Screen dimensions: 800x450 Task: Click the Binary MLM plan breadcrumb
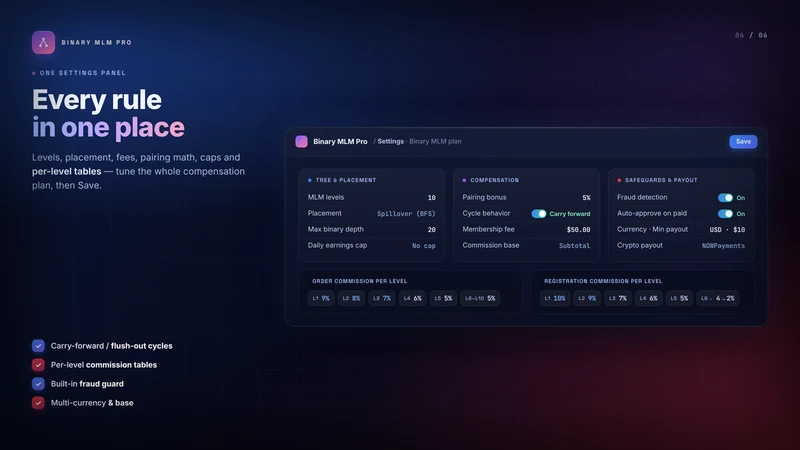coord(435,141)
